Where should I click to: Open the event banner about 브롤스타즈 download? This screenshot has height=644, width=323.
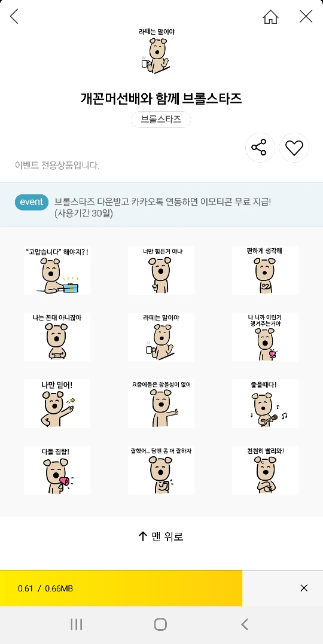161,205
